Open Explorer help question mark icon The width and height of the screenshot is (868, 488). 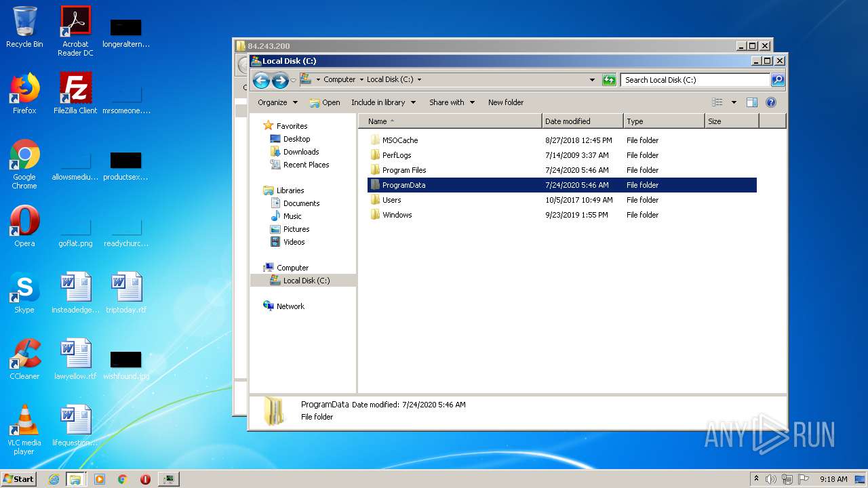771,102
